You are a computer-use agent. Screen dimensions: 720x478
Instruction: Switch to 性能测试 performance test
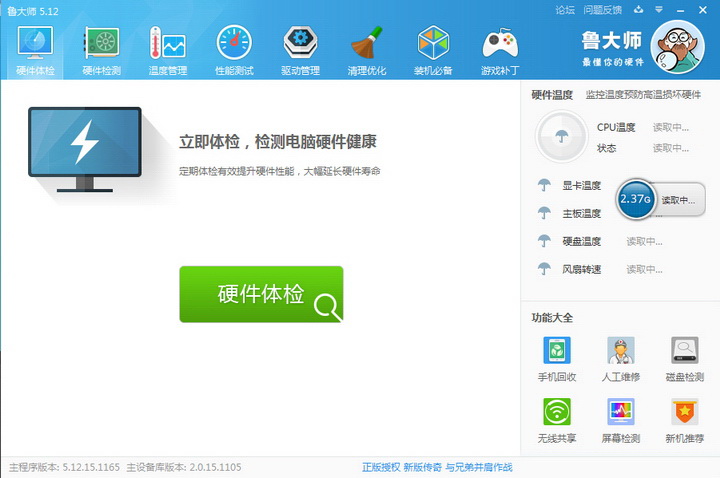(x=234, y=50)
